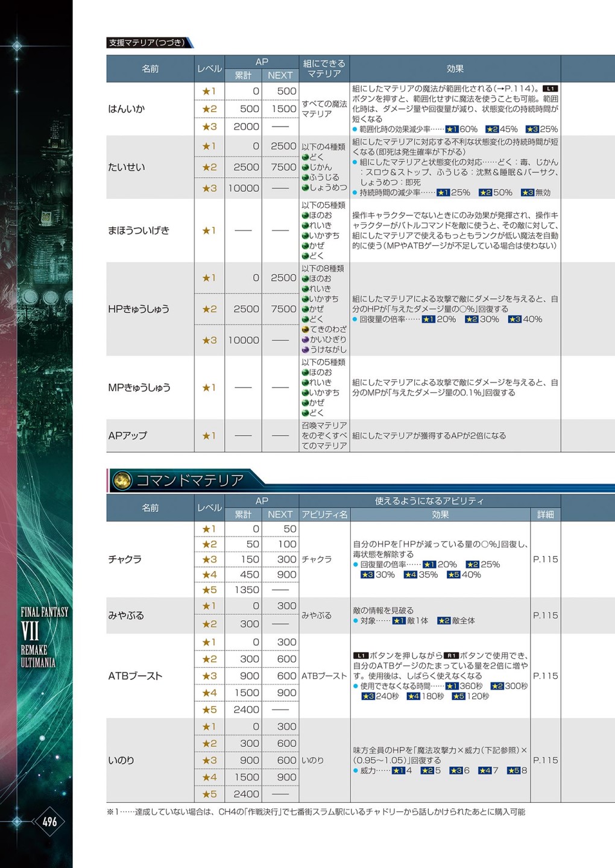Select the 支援マテリア(つづき) section tab
The width and height of the screenshot is (615, 868).
coord(148,43)
